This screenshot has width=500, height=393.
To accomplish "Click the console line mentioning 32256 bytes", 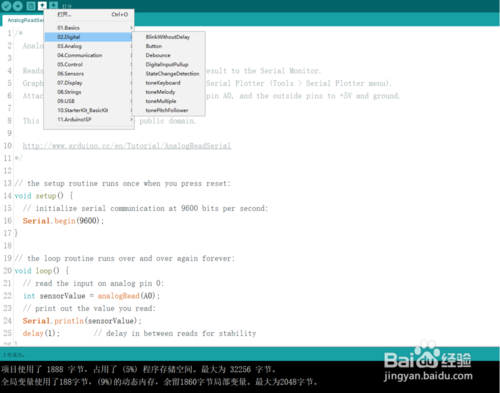I will (138, 369).
